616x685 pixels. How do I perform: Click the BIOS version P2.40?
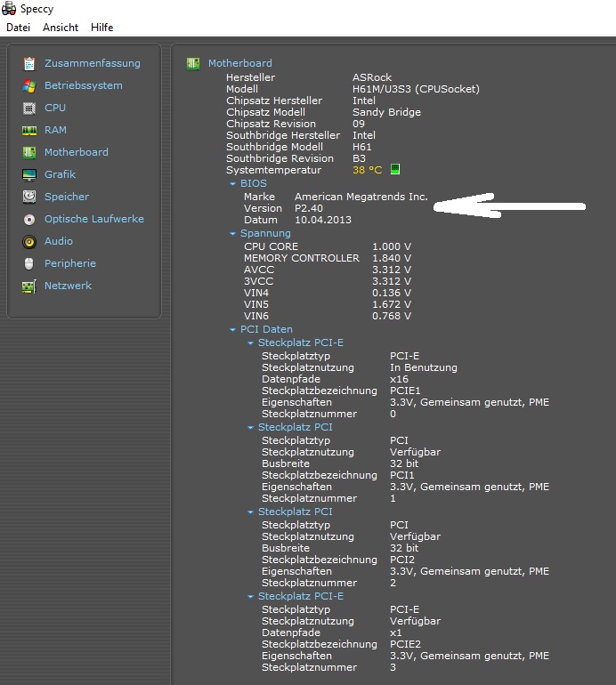[309, 208]
